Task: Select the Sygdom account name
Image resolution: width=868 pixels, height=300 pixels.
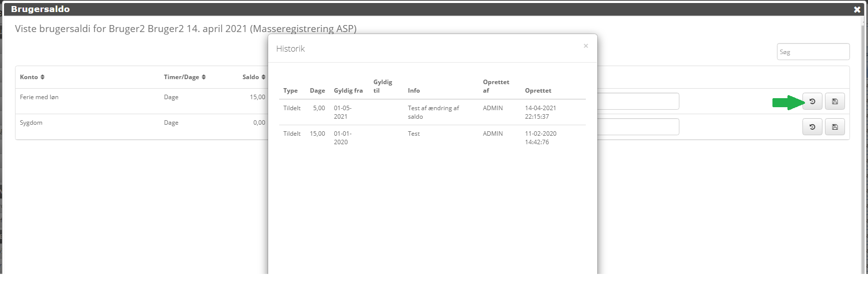Action: click(31, 123)
